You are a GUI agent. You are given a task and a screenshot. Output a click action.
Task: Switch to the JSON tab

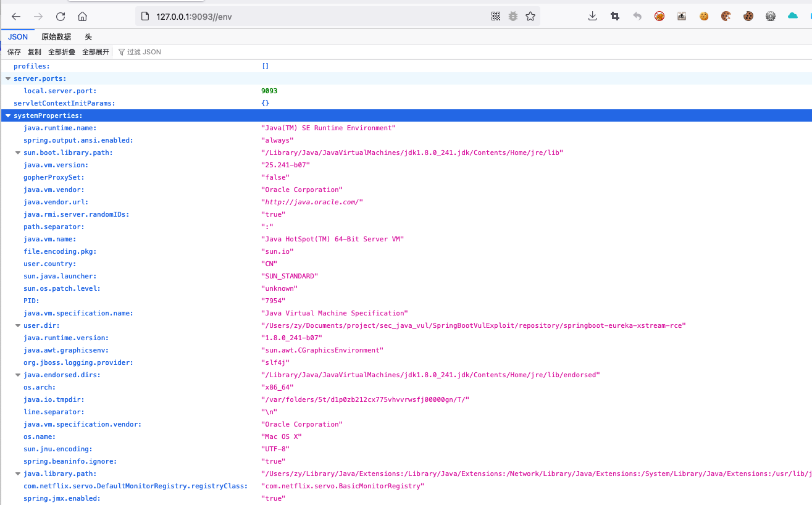point(18,37)
